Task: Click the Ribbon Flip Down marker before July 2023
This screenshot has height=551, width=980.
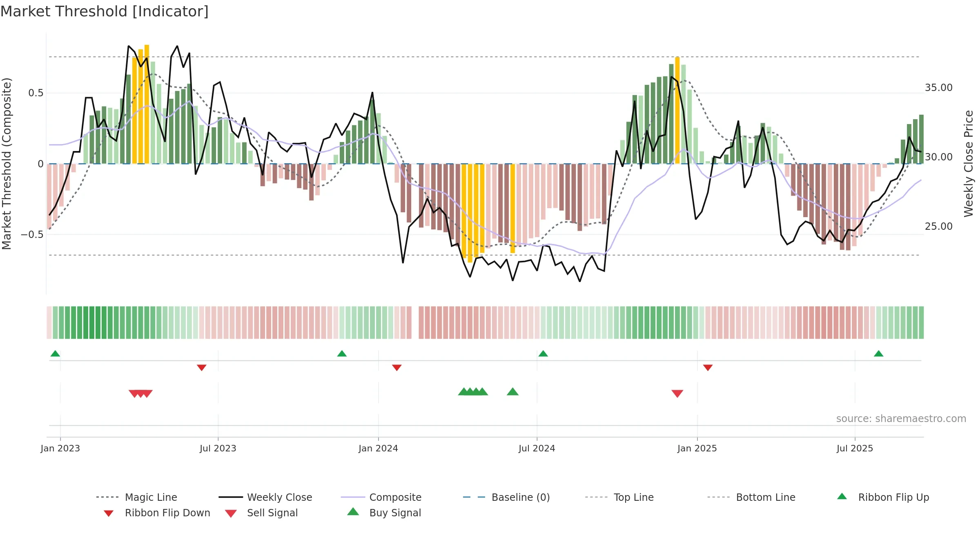Action: pos(202,368)
